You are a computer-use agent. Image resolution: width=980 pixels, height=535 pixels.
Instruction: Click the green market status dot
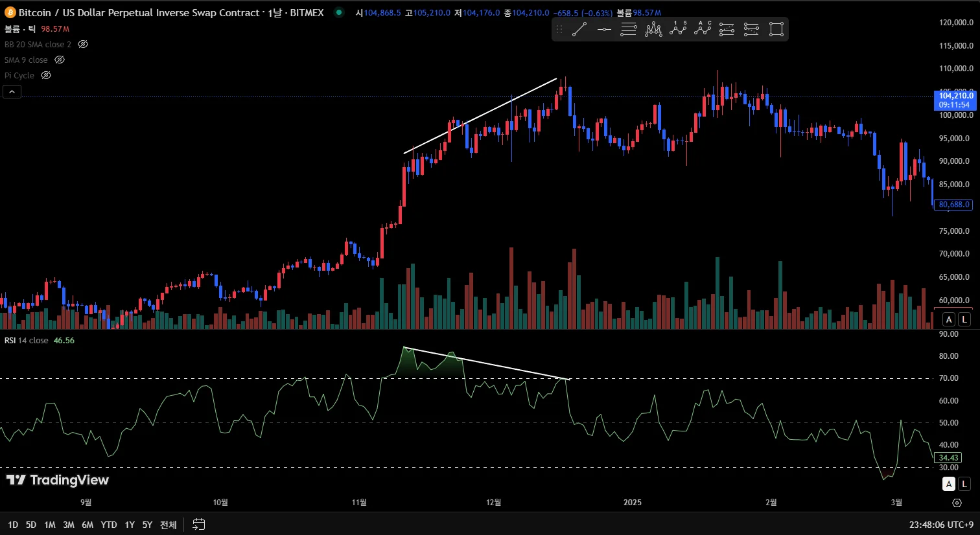339,12
